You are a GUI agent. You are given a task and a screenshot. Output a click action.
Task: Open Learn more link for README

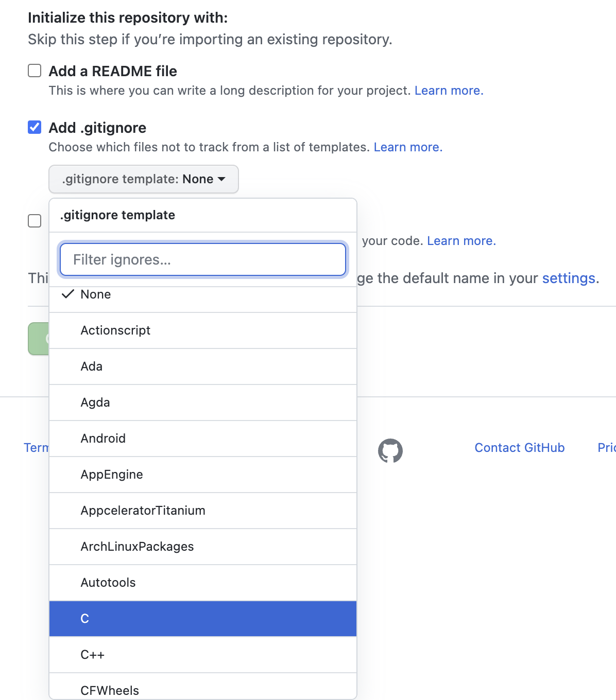449,91
